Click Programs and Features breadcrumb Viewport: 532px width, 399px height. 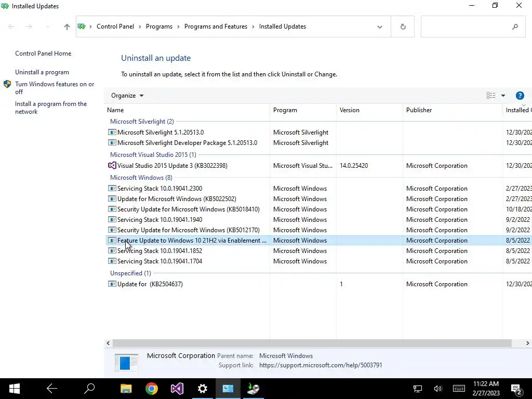pyautogui.click(x=216, y=26)
